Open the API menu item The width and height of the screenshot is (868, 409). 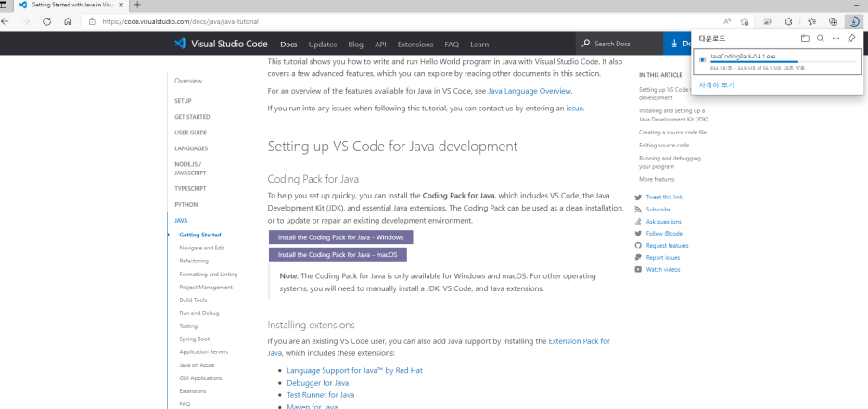(x=380, y=45)
